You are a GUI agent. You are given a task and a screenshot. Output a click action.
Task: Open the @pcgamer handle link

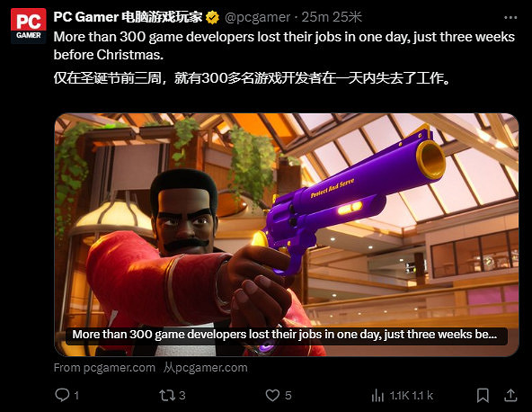(x=258, y=17)
